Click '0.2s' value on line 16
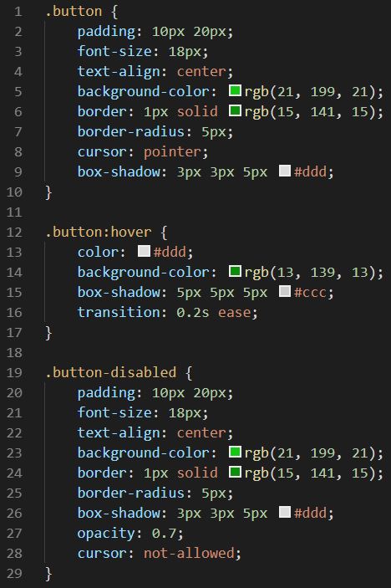 point(193,312)
